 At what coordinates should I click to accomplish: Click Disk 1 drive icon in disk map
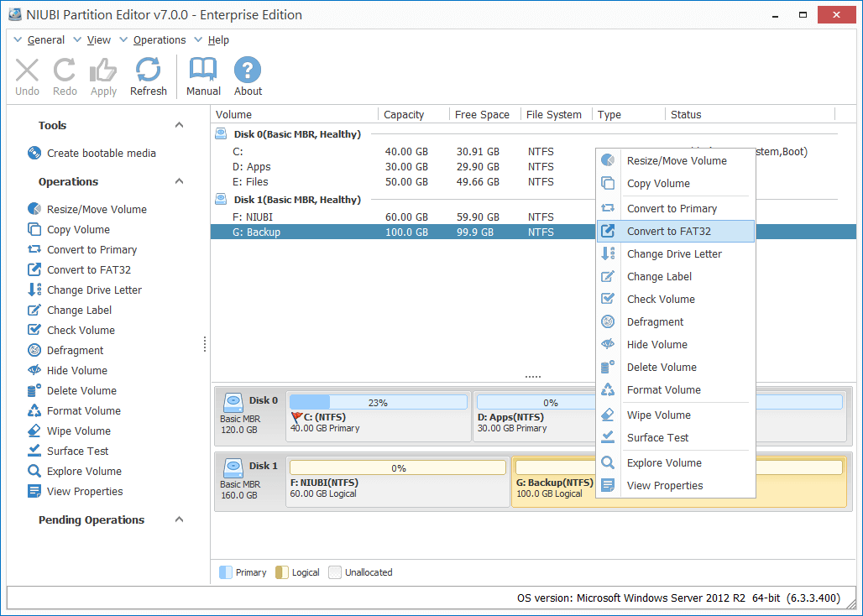pos(233,468)
